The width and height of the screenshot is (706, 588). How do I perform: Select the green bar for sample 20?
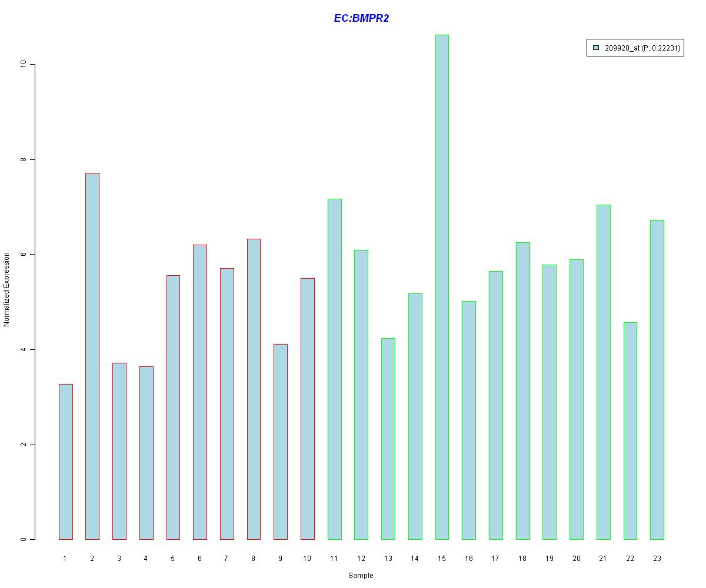tap(577, 399)
